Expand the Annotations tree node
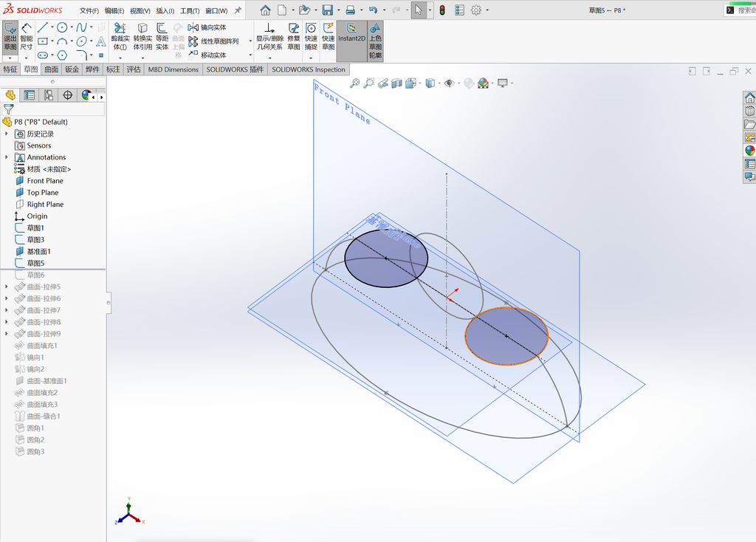 pyautogui.click(x=6, y=157)
